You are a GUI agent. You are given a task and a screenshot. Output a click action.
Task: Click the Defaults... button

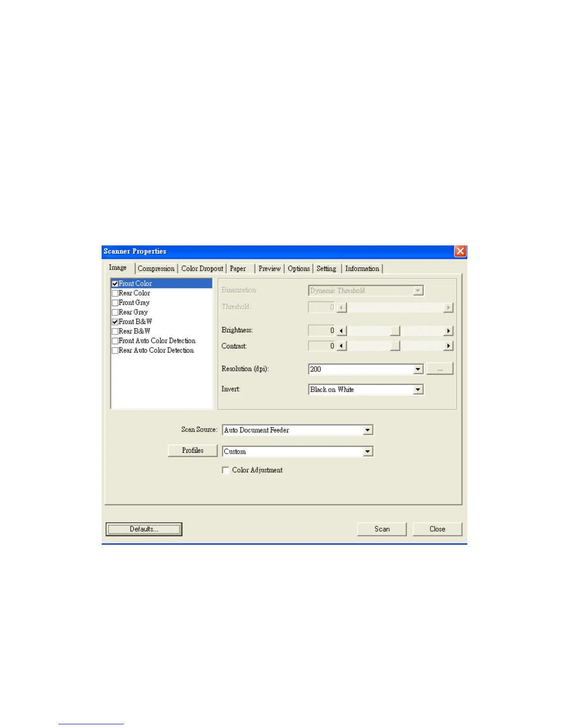tap(144, 529)
